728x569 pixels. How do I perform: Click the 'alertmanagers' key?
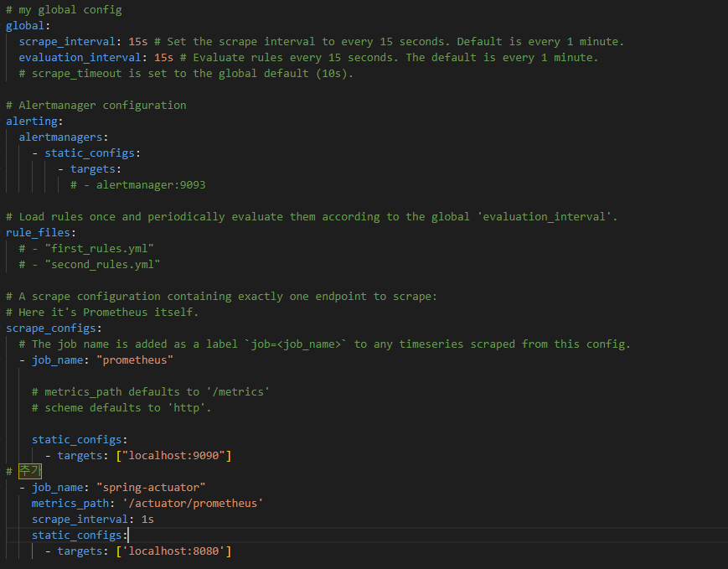[x=60, y=137]
